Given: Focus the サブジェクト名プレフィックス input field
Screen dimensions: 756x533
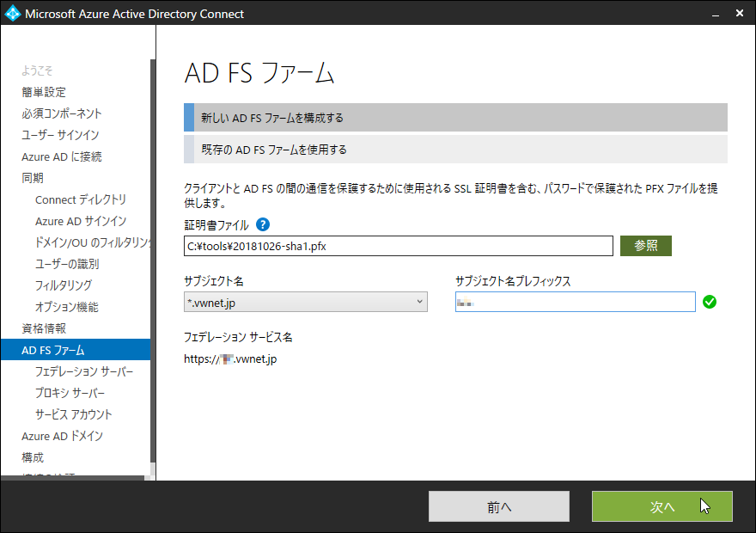Looking at the screenshot, I should pos(576,302).
